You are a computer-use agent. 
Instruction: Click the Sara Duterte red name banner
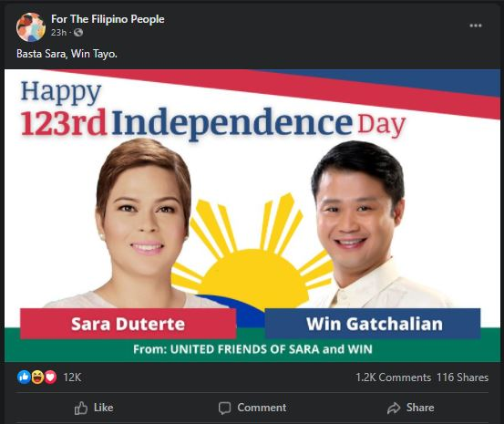coord(128,324)
